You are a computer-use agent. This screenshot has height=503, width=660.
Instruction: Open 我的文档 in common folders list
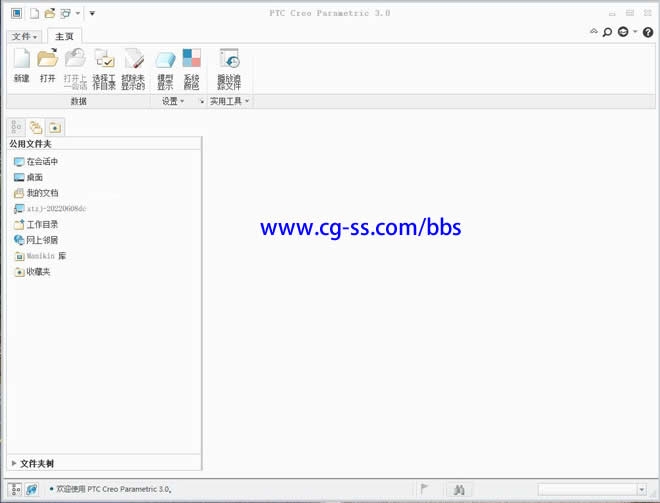pyautogui.click(x=42, y=193)
